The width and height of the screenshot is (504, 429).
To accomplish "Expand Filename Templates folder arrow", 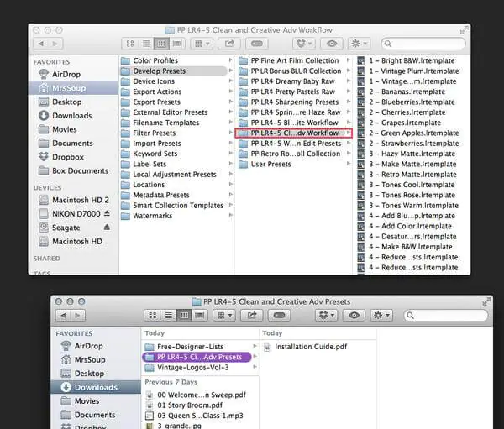I will pos(230,122).
